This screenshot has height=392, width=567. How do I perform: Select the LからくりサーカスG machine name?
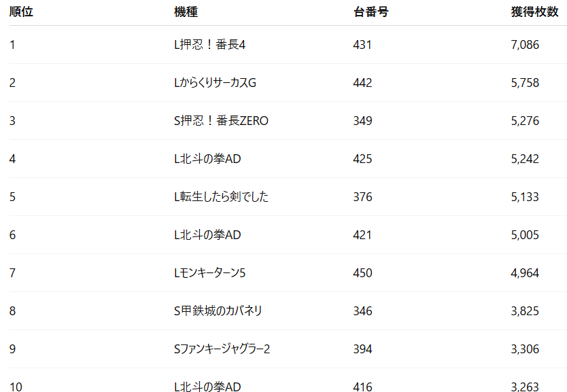215,83
